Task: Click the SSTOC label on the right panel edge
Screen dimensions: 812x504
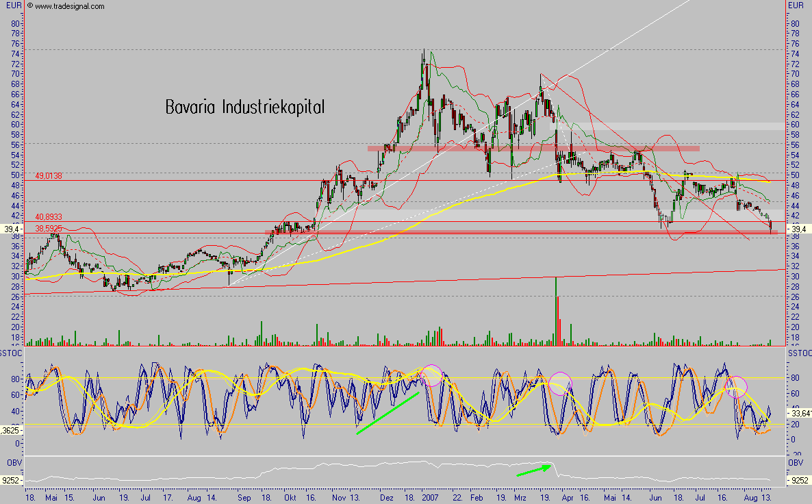Action: coord(800,354)
